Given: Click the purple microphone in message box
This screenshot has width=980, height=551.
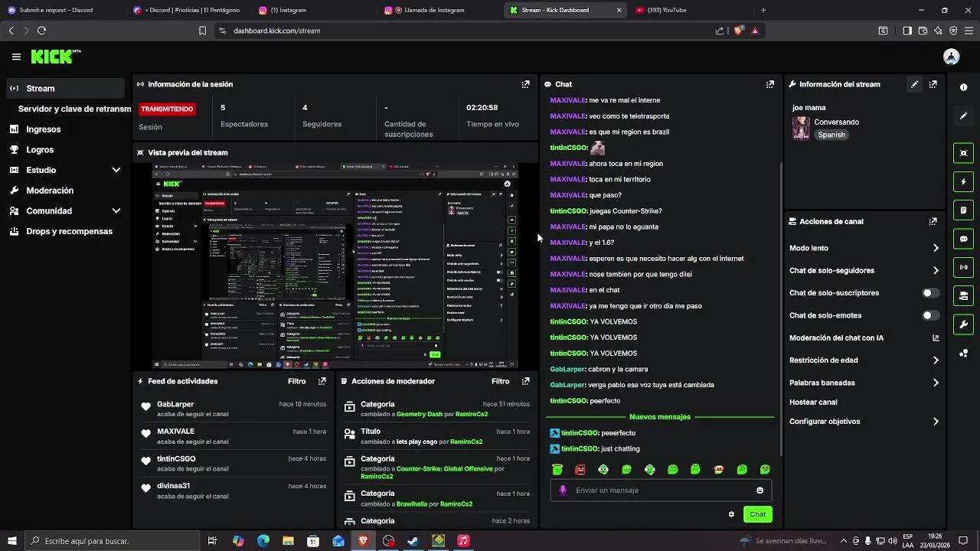Looking at the screenshot, I should [563, 491].
